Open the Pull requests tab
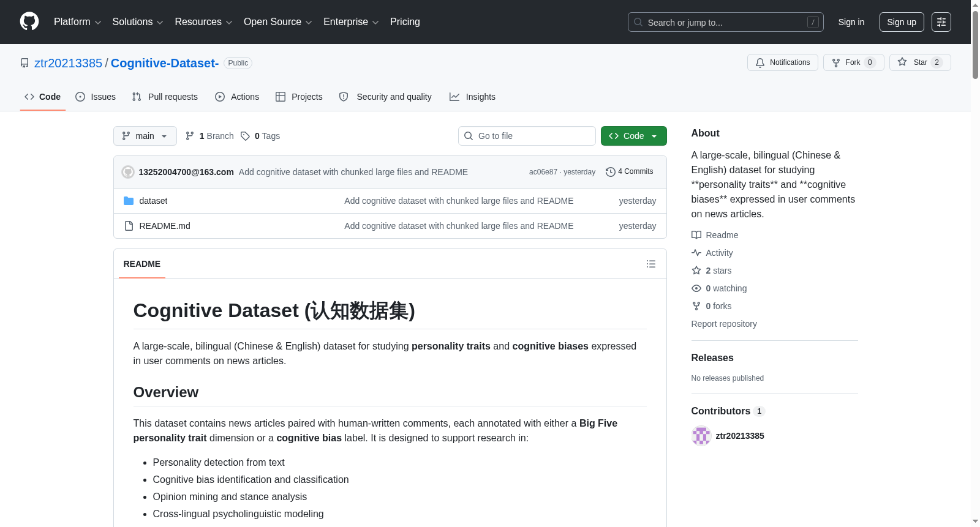 165,97
